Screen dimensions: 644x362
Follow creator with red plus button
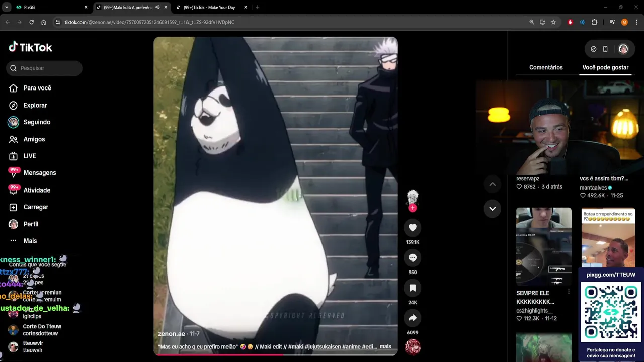tap(413, 208)
